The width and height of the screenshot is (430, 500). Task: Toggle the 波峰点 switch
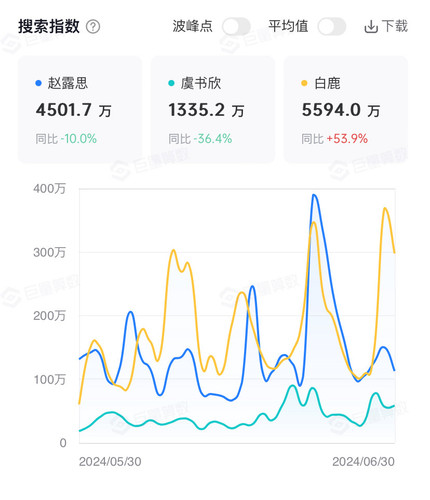pyautogui.click(x=236, y=26)
